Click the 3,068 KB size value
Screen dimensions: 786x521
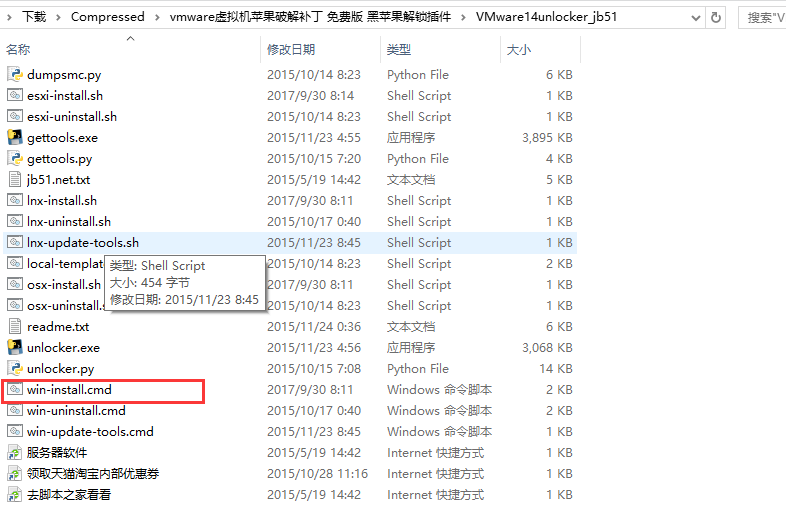click(547, 348)
